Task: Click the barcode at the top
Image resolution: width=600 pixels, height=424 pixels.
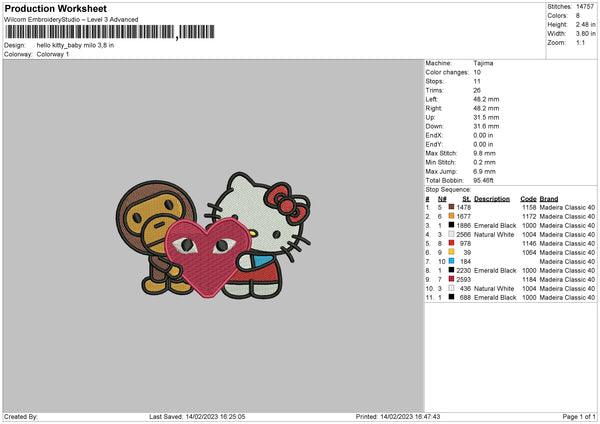Action: pos(90,35)
